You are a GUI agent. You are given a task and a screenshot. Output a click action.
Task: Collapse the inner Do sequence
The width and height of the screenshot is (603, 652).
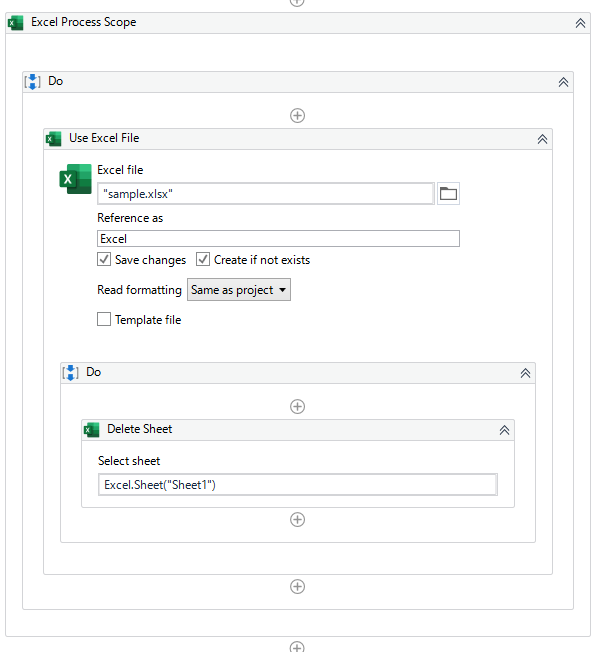526,373
